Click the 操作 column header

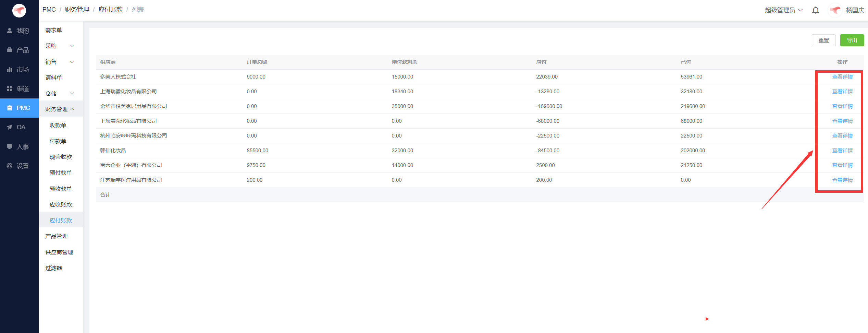842,62
